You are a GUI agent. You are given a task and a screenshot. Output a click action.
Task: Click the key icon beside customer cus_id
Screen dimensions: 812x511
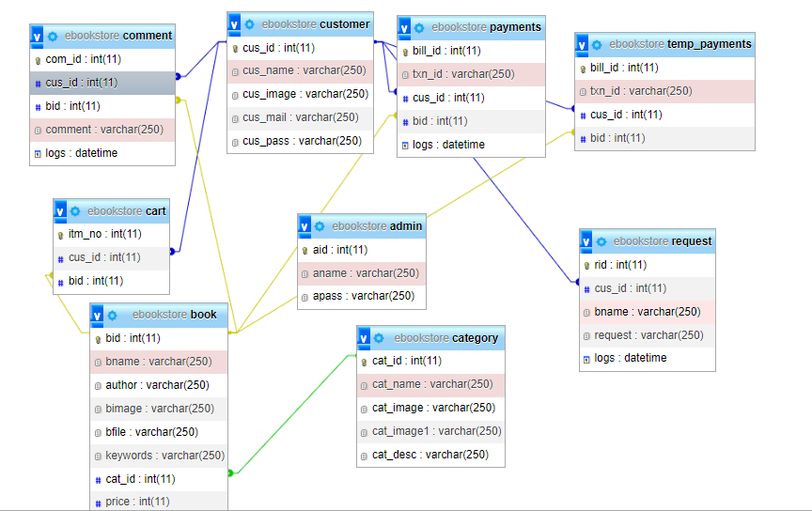click(235, 49)
